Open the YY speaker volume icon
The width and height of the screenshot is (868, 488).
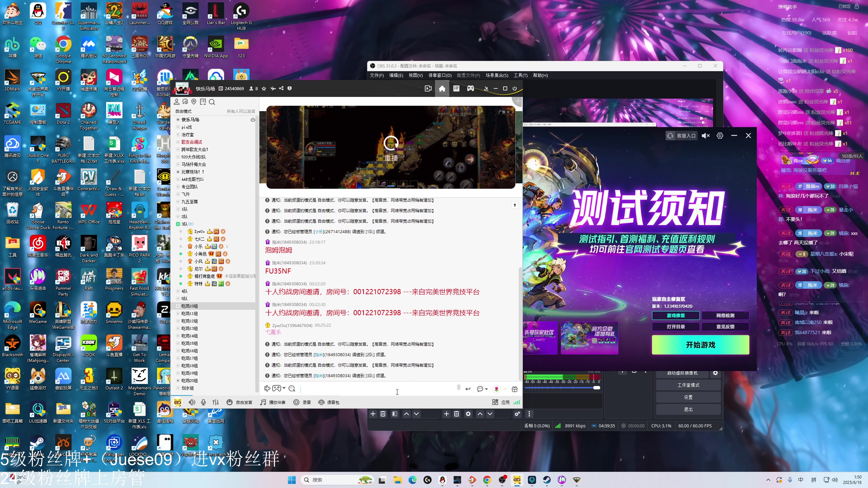click(192, 402)
